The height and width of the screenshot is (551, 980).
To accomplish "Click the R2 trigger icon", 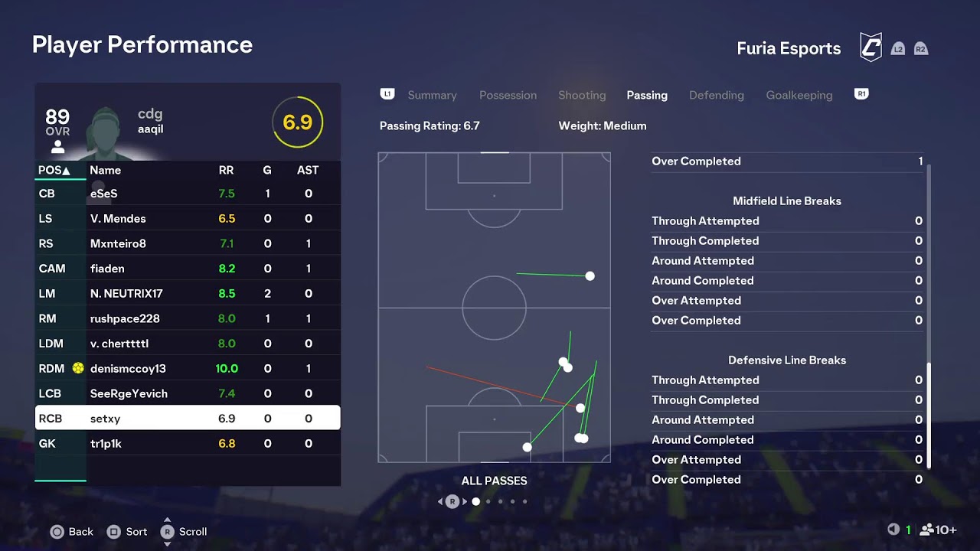I will 921,49.
